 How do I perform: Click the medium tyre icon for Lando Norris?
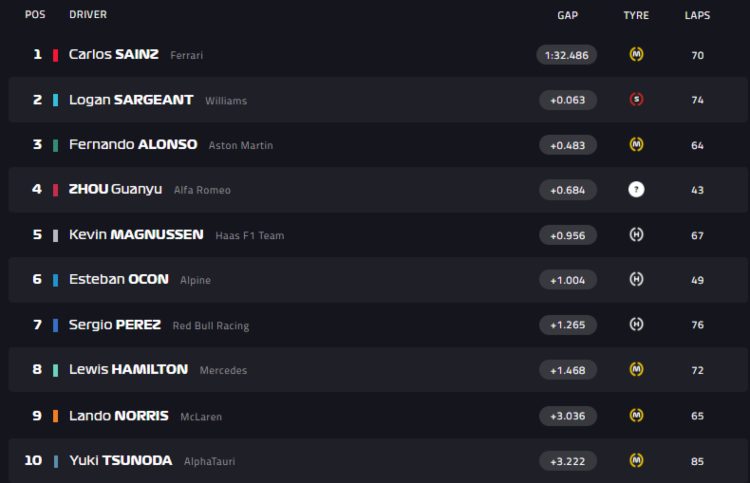click(636, 416)
